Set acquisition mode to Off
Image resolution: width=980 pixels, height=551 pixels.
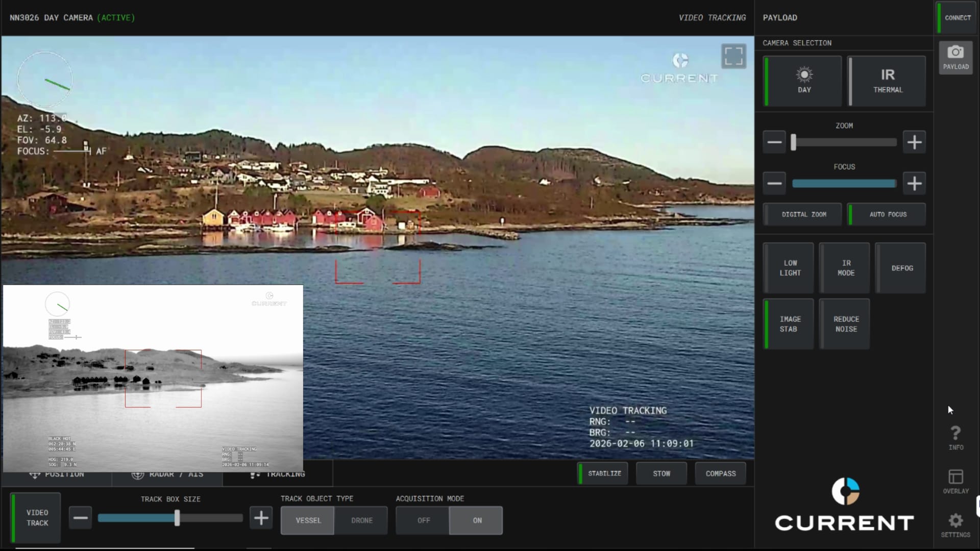pyautogui.click(x=423, y=520)
